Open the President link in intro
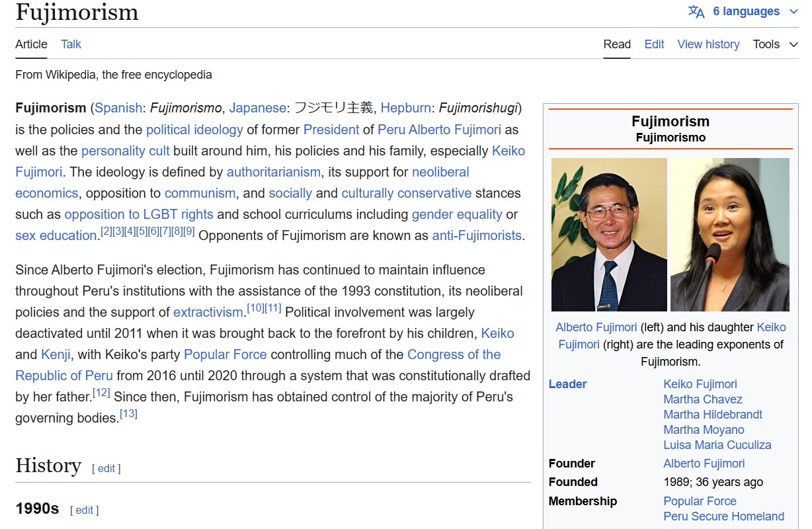The height and width of the screenshot is (529, 812). pos(331,130)
